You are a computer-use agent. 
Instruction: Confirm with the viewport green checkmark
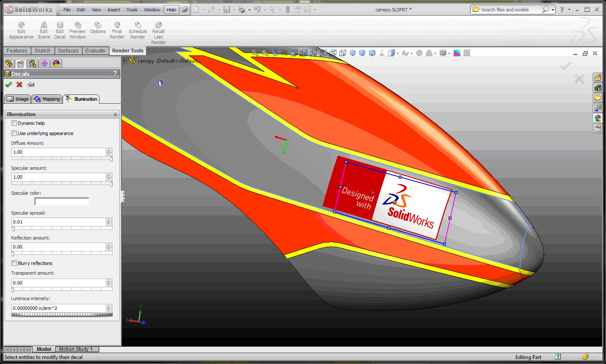[565, 66]
